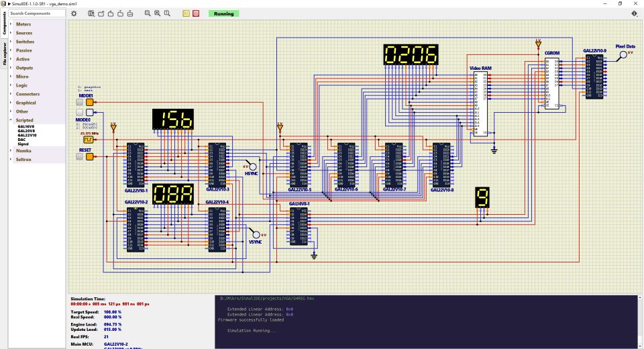644x349 pixels.
Task: Click the info icon at top right
Action: [635, 13]
